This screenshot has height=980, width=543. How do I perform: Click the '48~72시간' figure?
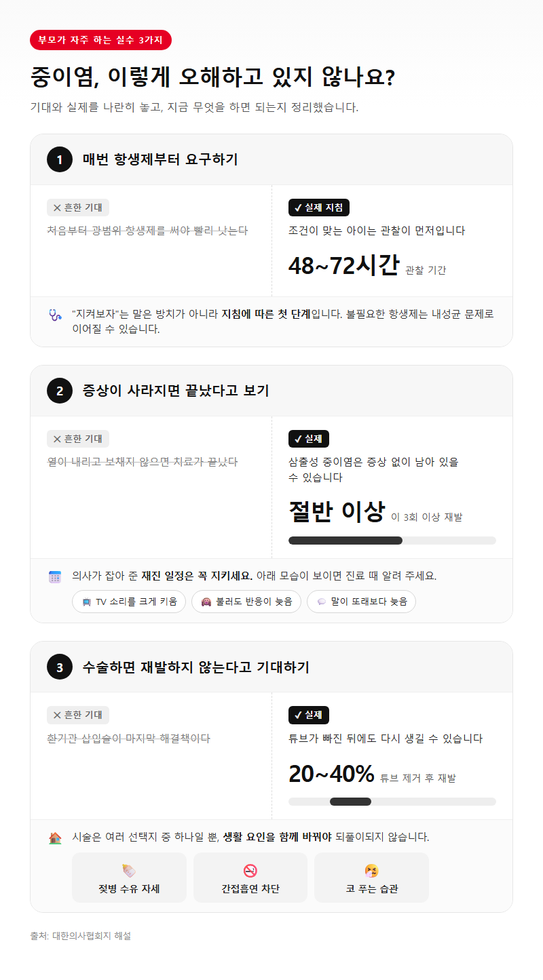(x=344, y=266)
